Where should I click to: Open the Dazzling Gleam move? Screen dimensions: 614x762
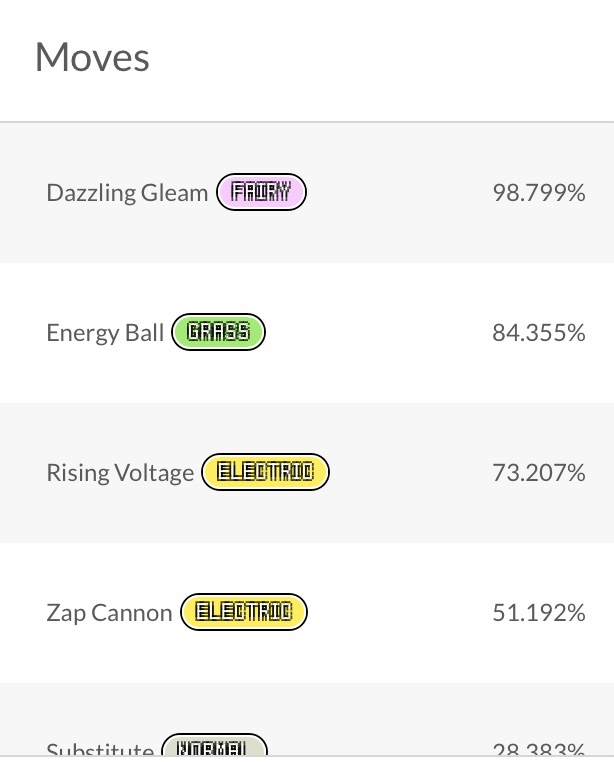[x=127, y=192]
